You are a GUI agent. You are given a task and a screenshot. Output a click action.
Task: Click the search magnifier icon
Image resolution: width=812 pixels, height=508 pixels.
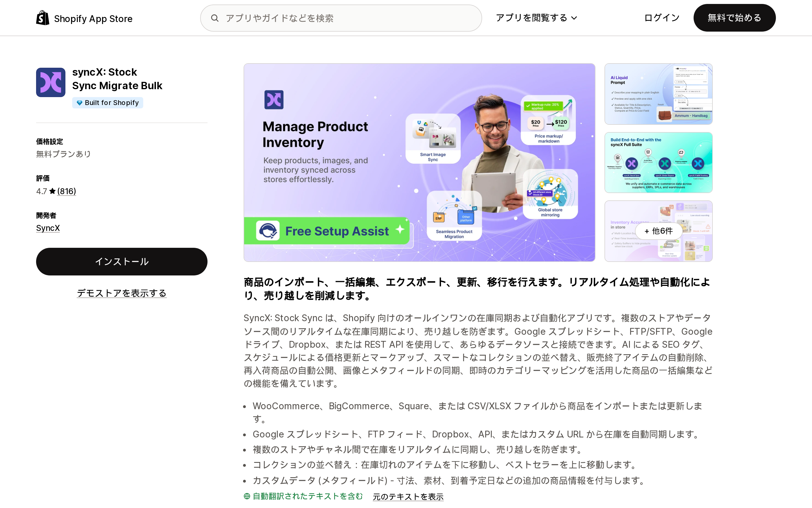click(x=215, y=18)
